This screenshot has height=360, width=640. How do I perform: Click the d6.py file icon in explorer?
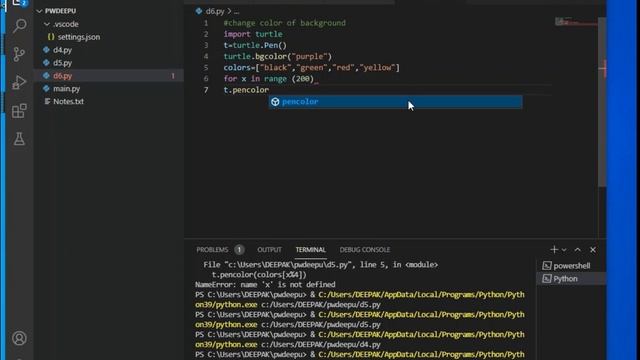tap(46, 76)
